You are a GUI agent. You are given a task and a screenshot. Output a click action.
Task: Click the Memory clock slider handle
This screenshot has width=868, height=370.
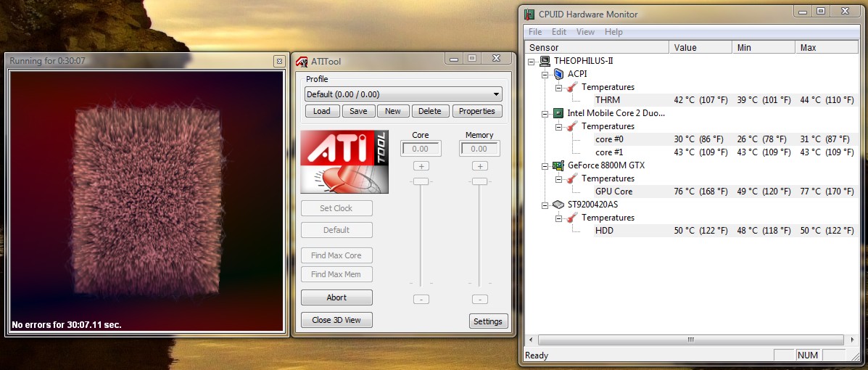[479, 181]
